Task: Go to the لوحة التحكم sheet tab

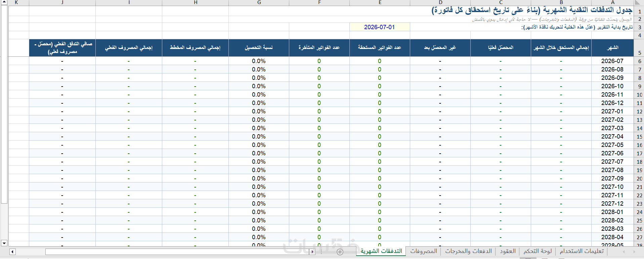Action: [x=538, y=251]
